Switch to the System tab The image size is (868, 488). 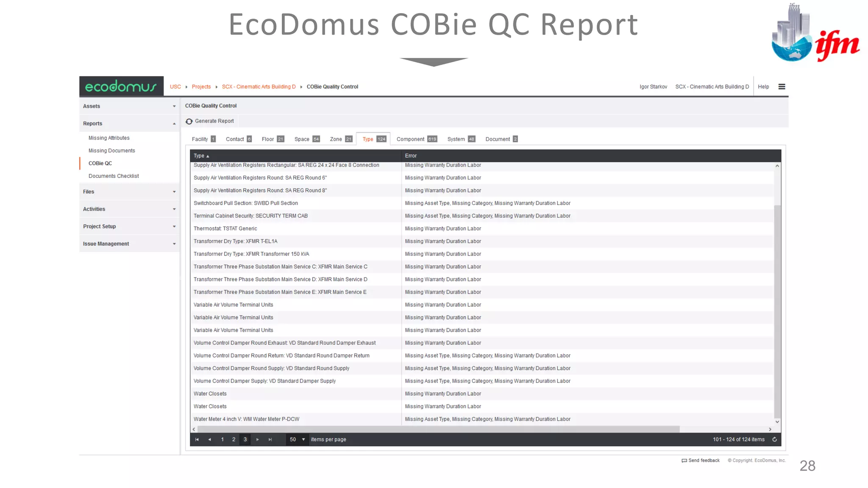(x=461, y=139)
